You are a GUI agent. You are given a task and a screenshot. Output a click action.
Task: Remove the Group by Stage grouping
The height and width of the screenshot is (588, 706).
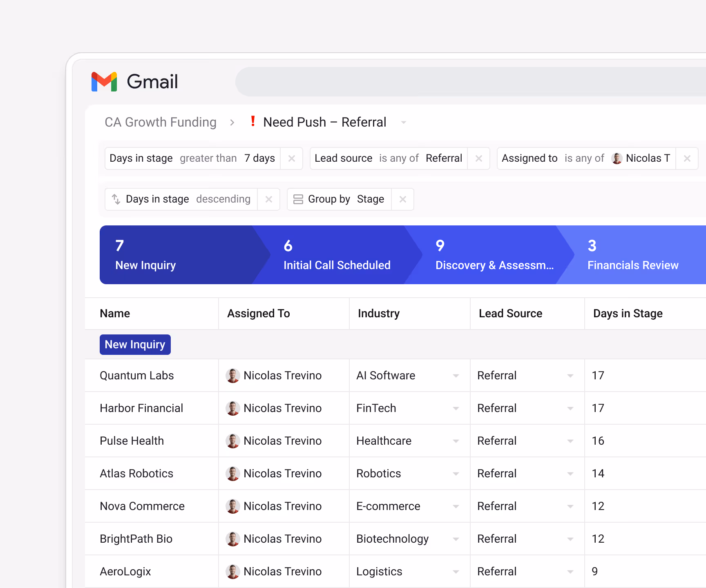pos(403,199)
